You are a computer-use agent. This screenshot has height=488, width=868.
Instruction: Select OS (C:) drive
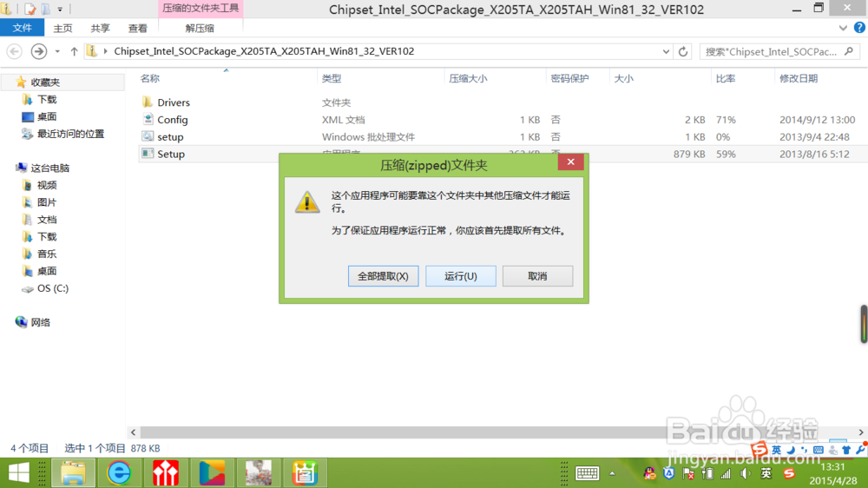tap(53, 288)
